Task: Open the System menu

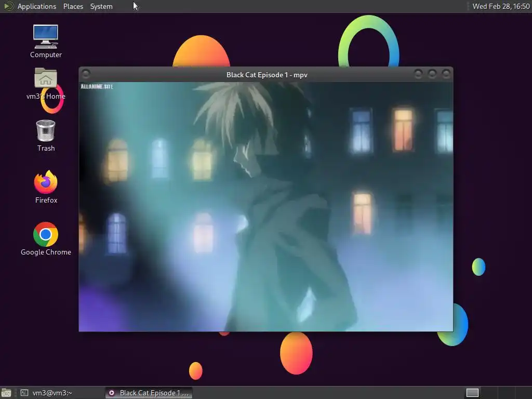Action: tap(101, 6)
